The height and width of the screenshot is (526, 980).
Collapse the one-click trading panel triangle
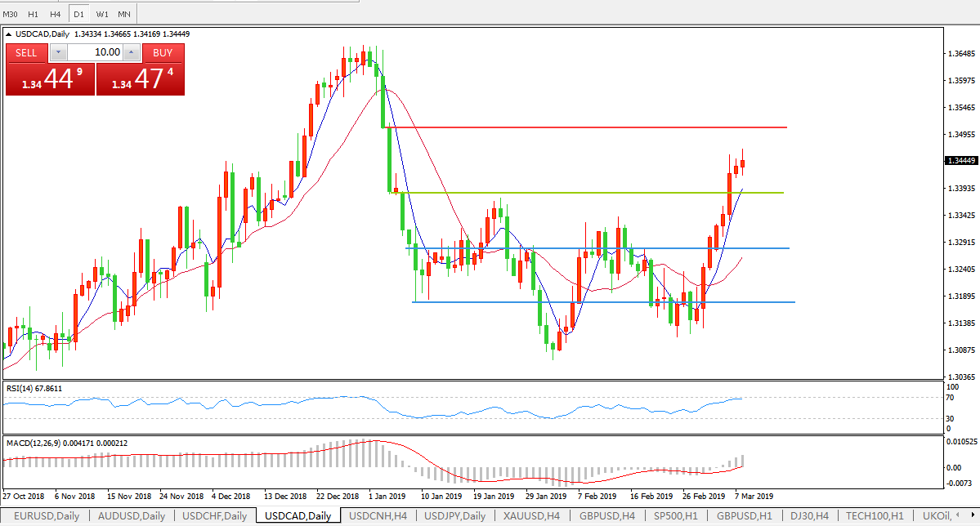coord(9,34)
